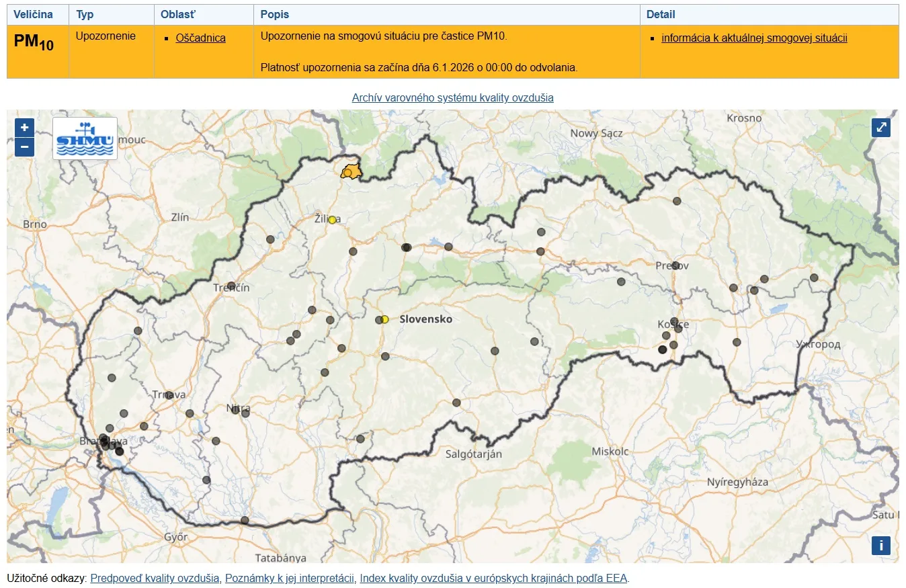This screenshot has width=906, height=588.
Task: Click the Popis column header
Action: [275, 15]
